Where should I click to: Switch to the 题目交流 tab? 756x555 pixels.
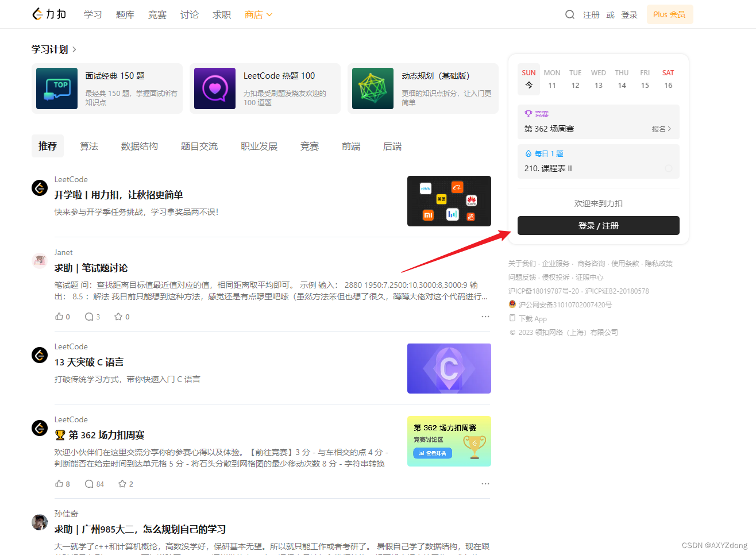(199, 146)
